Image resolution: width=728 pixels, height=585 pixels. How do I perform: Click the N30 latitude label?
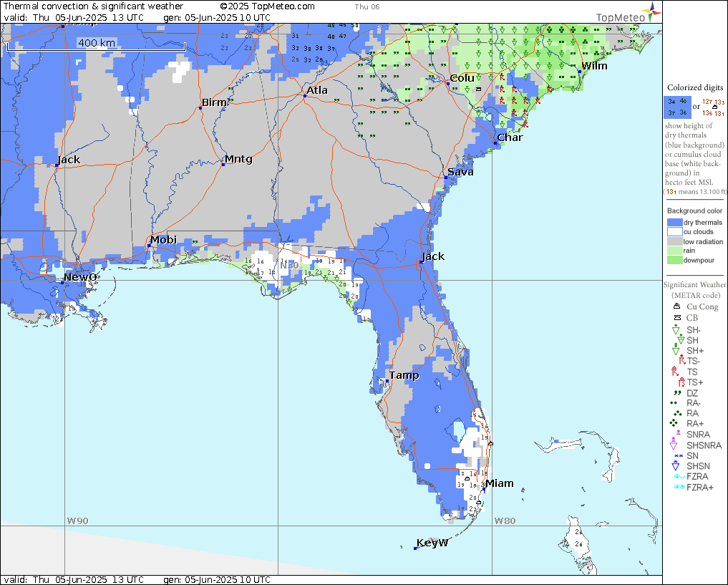(289, 265)
